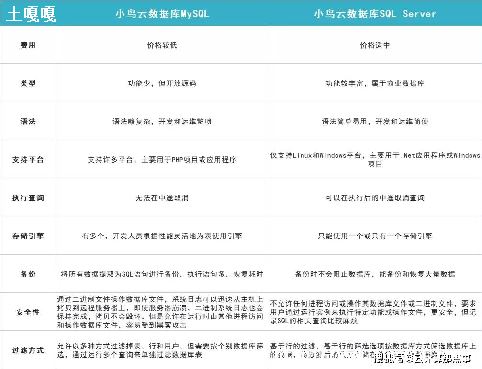Screen dimensions: 482x369
Task: Click the 费用 row label
Action: coord(28,45)
